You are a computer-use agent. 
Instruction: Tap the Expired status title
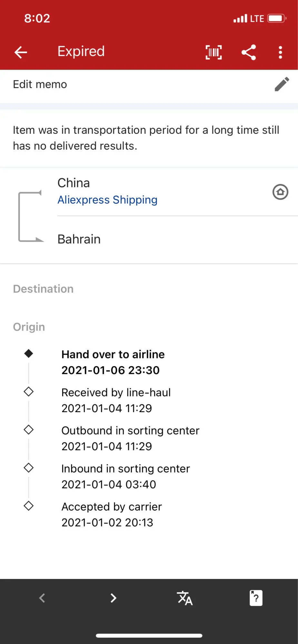pos(81,52)
